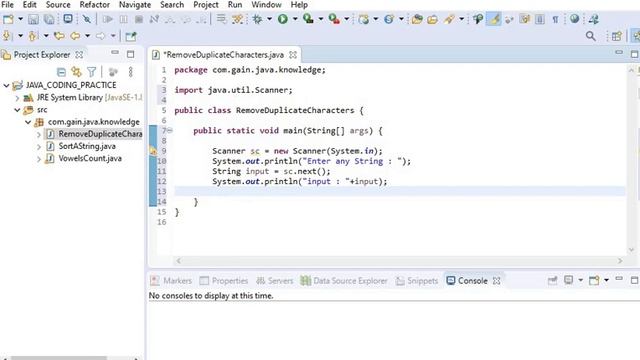The image size is (640, 360).
Task: Click the New wizard icon
Action: [x=9, y=19]
